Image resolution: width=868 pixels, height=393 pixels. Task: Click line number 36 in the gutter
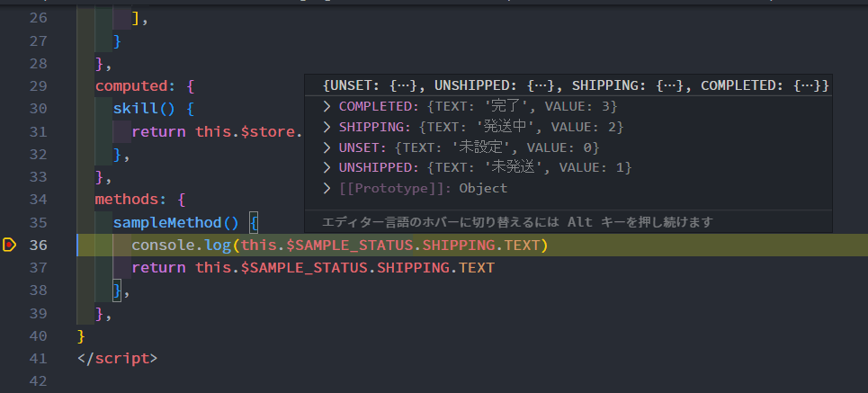click(x=38, y=245)
